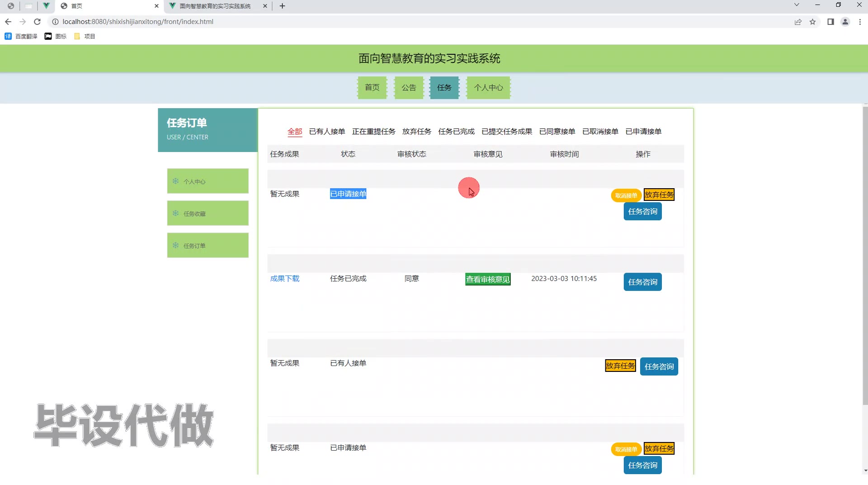868x485 pixels.
Task: Open the Chrome three-dot menu
Action: [x=860, y=22]
